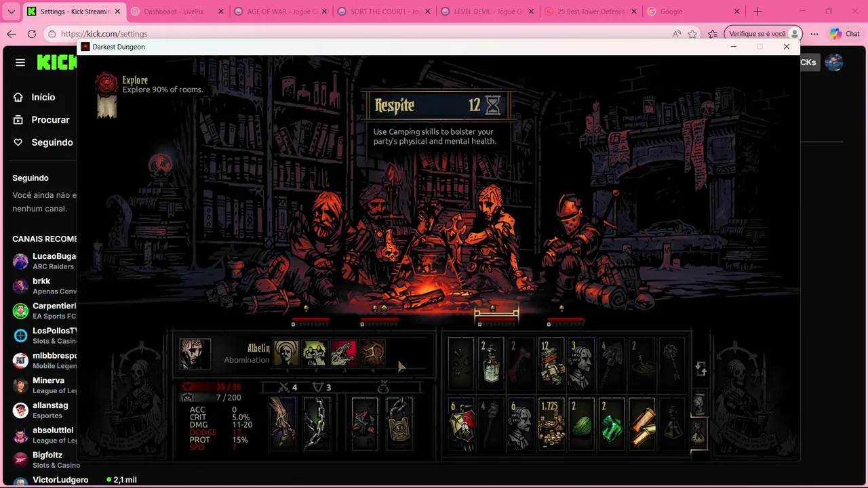Click the highlighted hero selection marker

496,314
